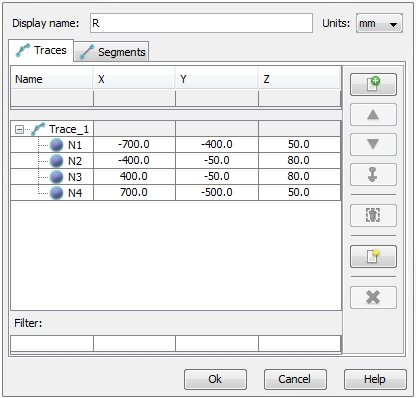This screenshot has height=398, width=416.
Task: Click N1 X cell value -700.0
Action: [134, 144]
